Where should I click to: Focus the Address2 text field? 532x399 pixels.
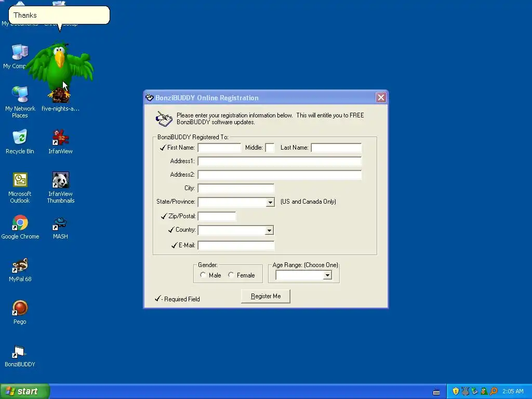coord(280,175)
